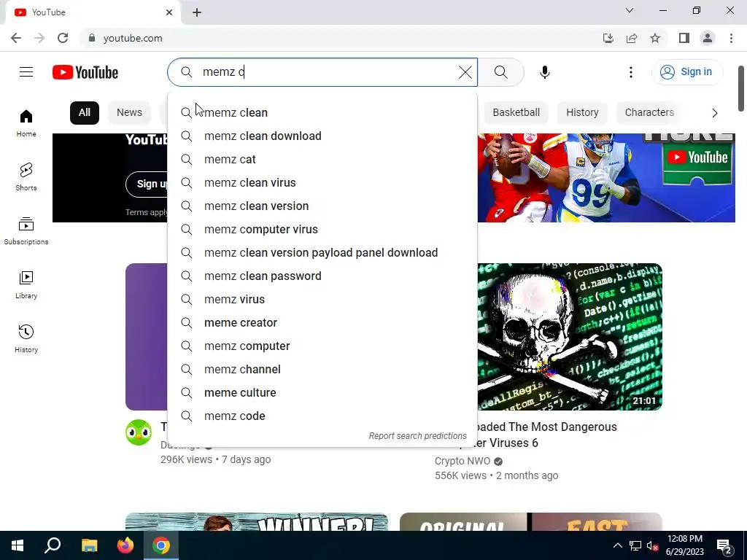Select the News filter chip
The image size is (747, 560).
130,113
